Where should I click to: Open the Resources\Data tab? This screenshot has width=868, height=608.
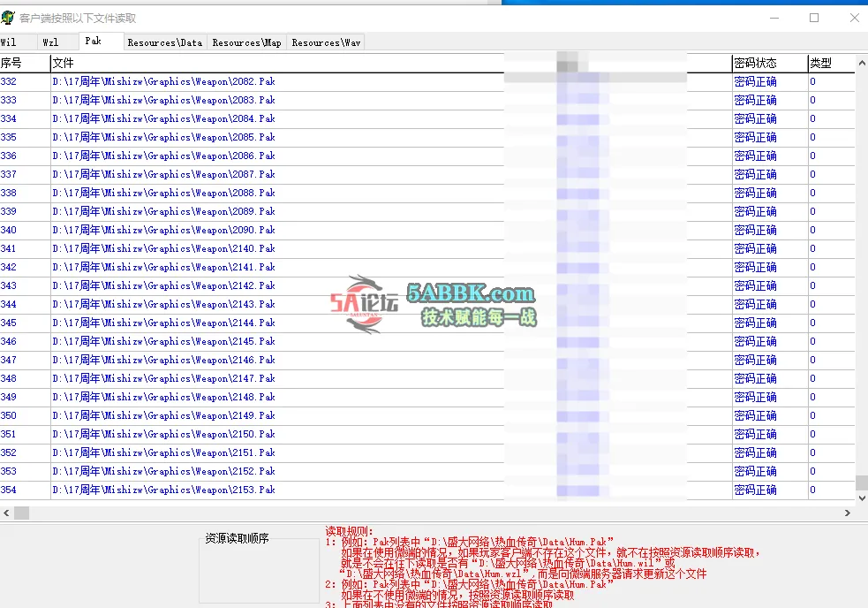coord(164,42)
